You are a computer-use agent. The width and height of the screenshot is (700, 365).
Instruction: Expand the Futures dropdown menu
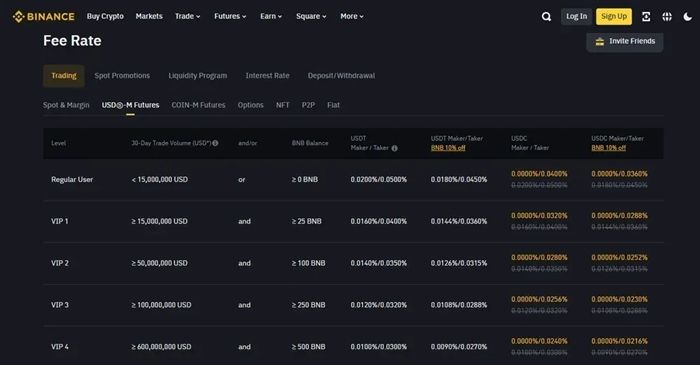click(230, 17)
